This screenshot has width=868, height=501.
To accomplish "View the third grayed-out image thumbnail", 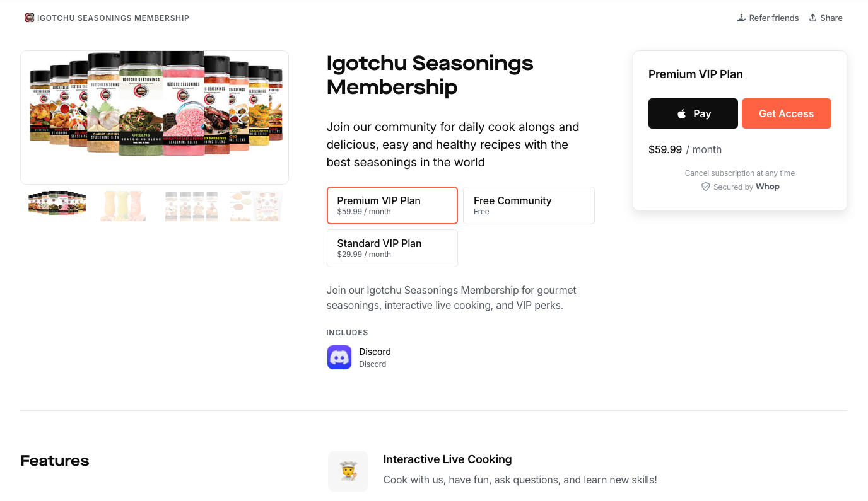I will coord(191,205).
